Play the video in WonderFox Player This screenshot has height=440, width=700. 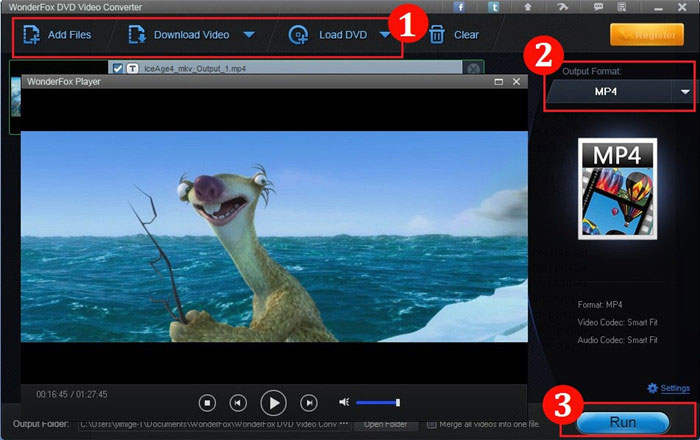(x=273, y=403)
